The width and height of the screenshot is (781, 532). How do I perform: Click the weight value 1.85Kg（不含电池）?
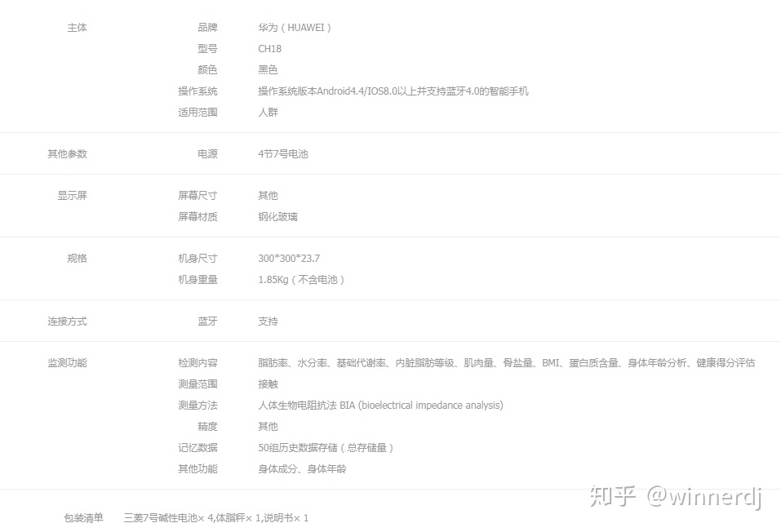click(301, 280)
